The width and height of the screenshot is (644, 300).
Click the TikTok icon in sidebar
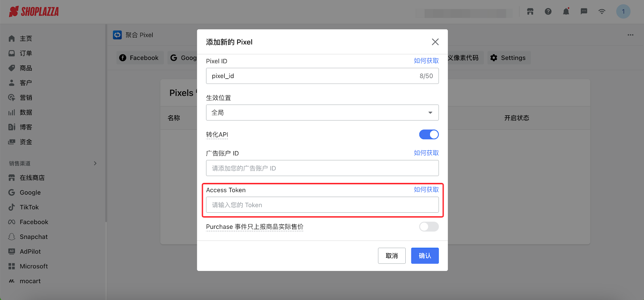12,208
